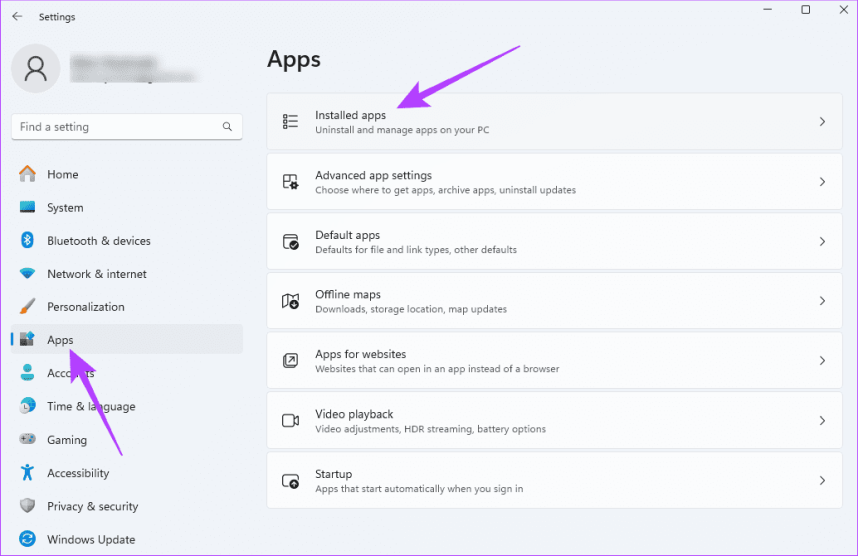Expand Startup row chevron arrow
Viewport: 858px width, 556px height.
[x=822, y=481]
